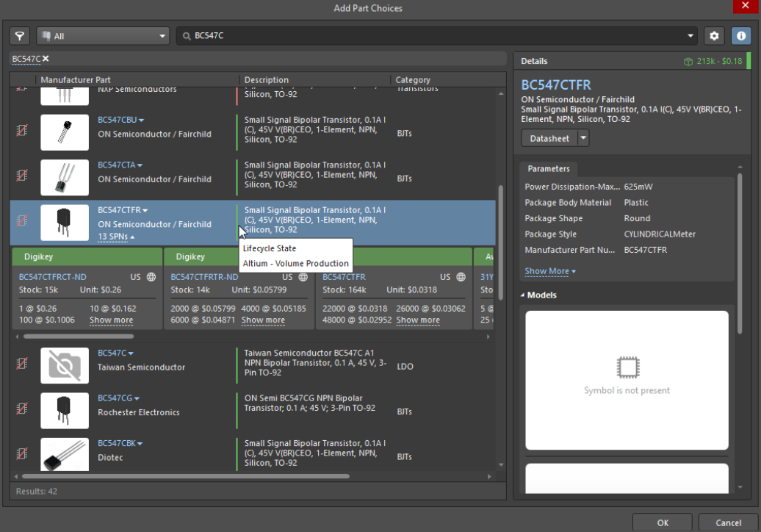Image resolution: width=761 pixels, height=532 pixels.
Task: Show more prices for BC547CTFRTR-ND
Action: click(263, 320)
